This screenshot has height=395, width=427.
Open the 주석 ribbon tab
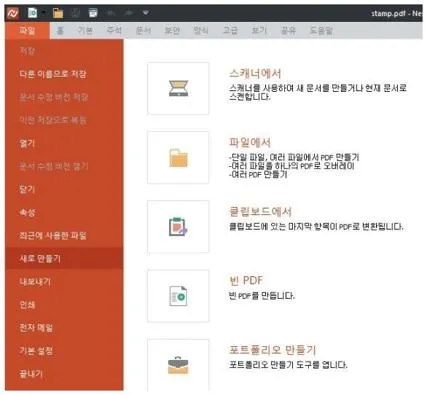(x=114, y=31)
